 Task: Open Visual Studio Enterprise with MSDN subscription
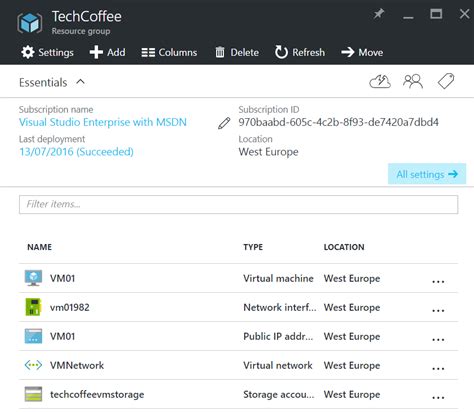coord(103,122)
